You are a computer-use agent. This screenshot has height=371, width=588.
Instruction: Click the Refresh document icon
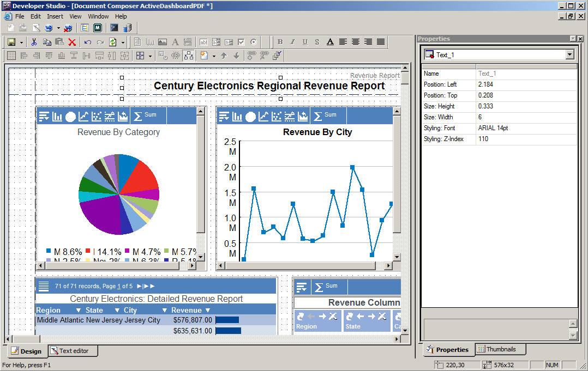click(112, 42)
